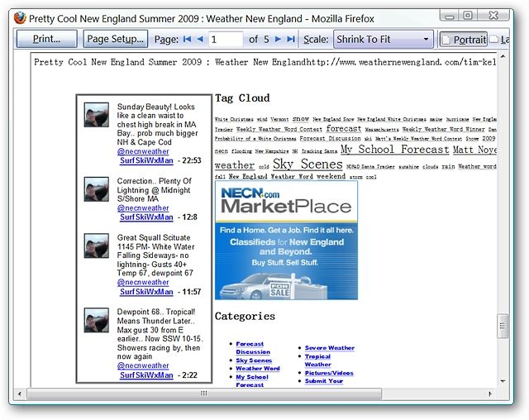Click the page header title text
The height and width of the screenshot is (420, 529).
tap(169, 62)
